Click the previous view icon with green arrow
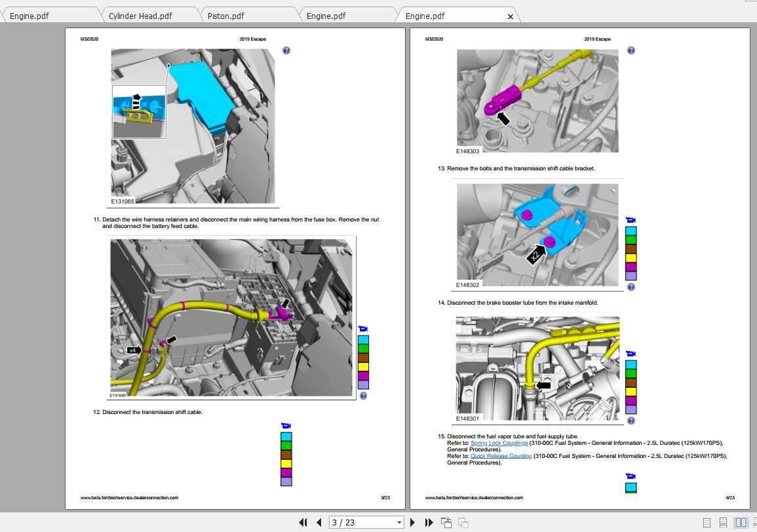Viewport: 757px width, 532px height. point(446,522)
